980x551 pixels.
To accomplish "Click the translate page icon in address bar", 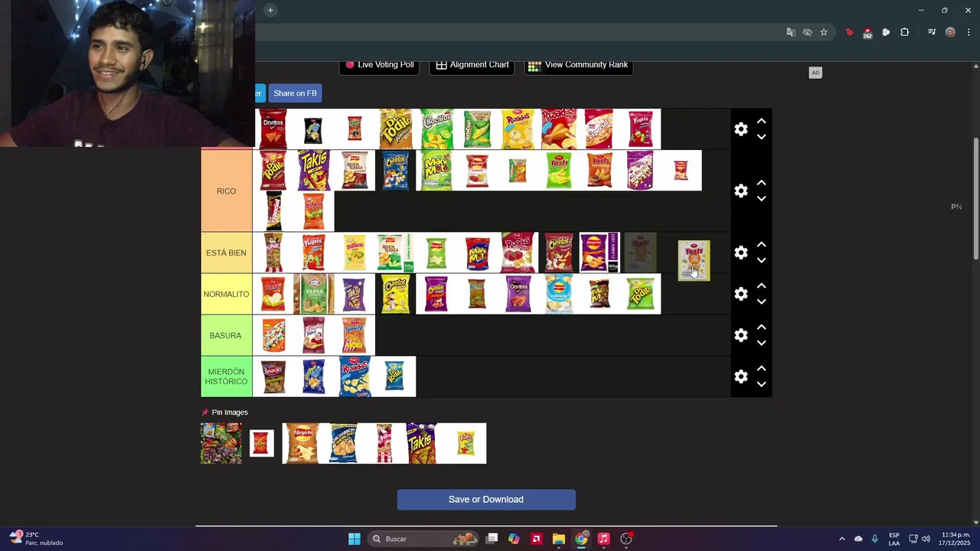I will 791,32.
